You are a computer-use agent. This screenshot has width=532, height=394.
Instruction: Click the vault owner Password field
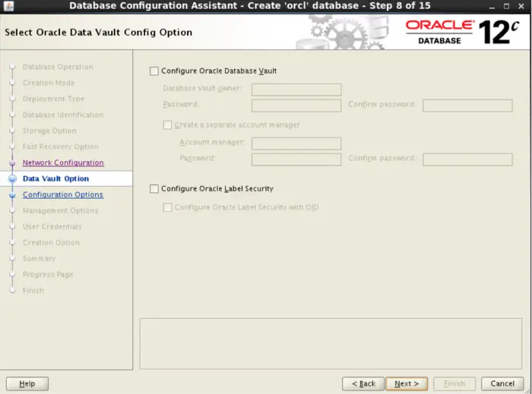coord(296,106)
